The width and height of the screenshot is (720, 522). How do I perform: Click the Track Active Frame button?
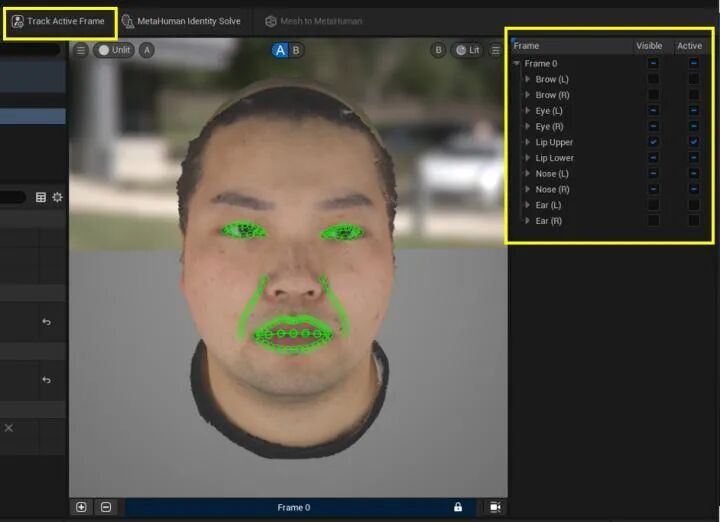[58, 21]
